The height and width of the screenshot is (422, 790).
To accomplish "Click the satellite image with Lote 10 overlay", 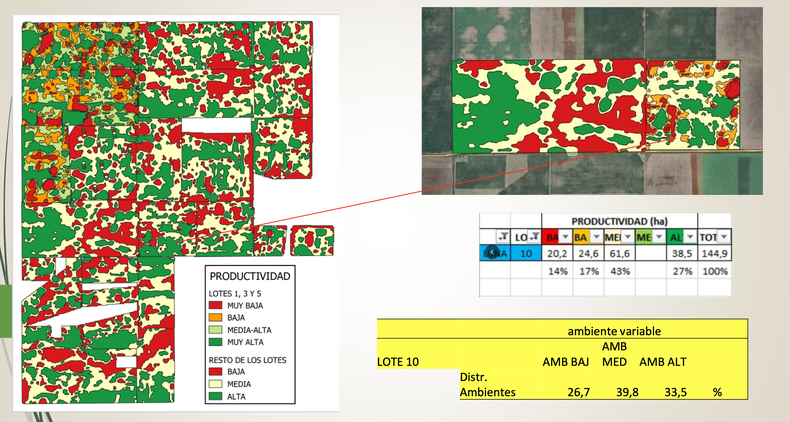I will (x=592, y=101).
